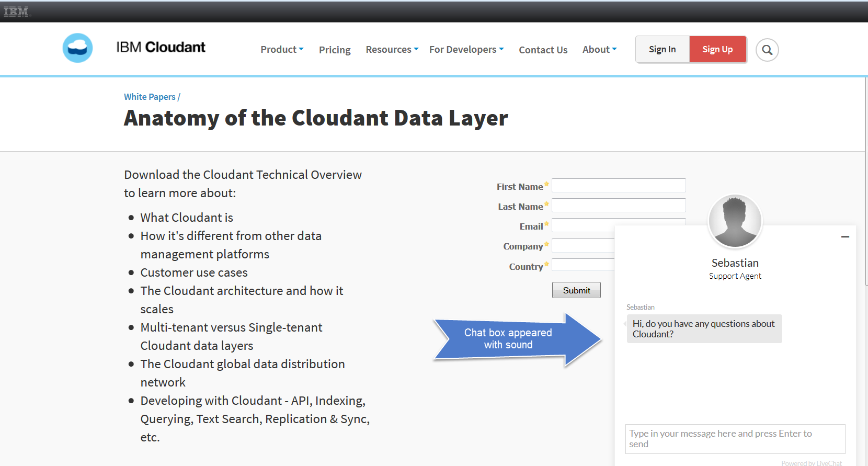
Task: Open the Resources dropdown menu
Action: (x=392, y=50)
